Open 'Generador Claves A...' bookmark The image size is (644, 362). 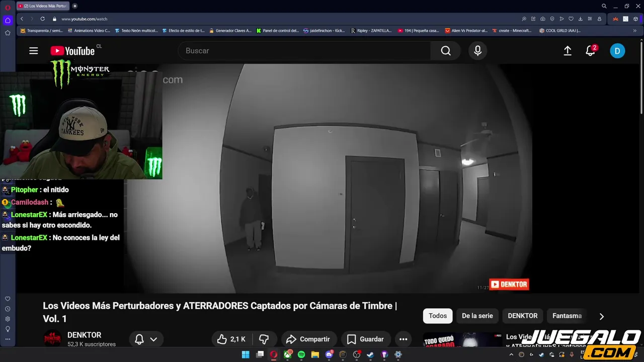click(230, 31)
